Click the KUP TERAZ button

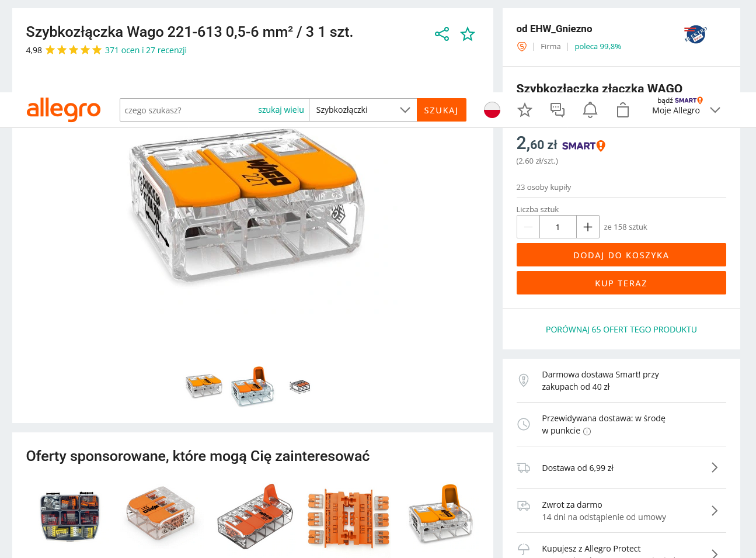coord(621,283)
